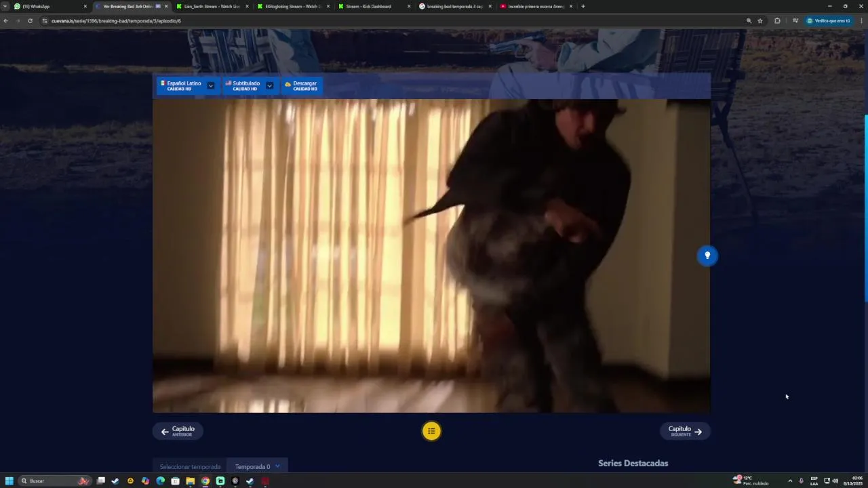Close the Kick Dashboard tab
This screenshot has width=868, height=488.
point(409,6)
